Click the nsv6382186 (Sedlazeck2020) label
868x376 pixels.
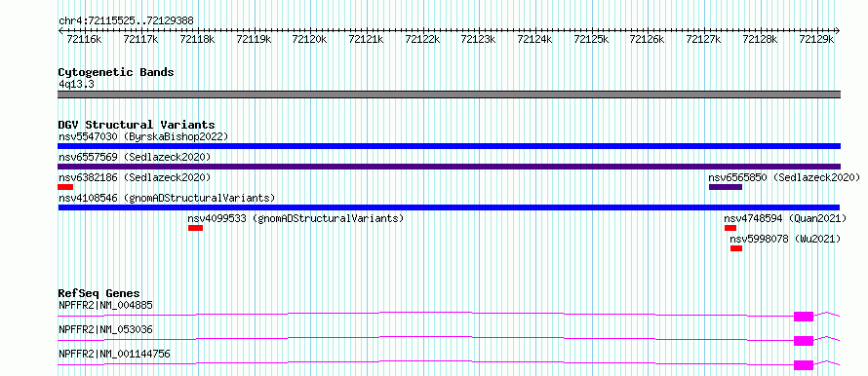click(x=135, y=177)
